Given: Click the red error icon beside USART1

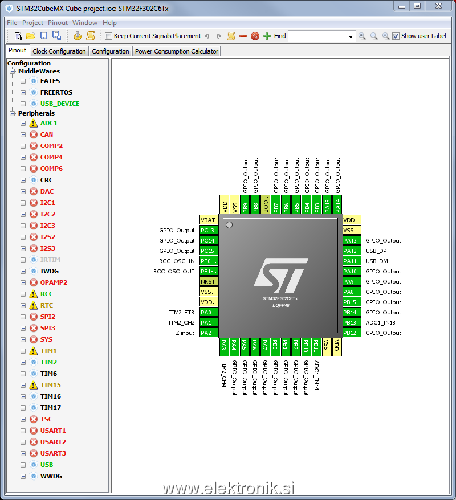Looking at the screenshot, I should coord(34,430).
